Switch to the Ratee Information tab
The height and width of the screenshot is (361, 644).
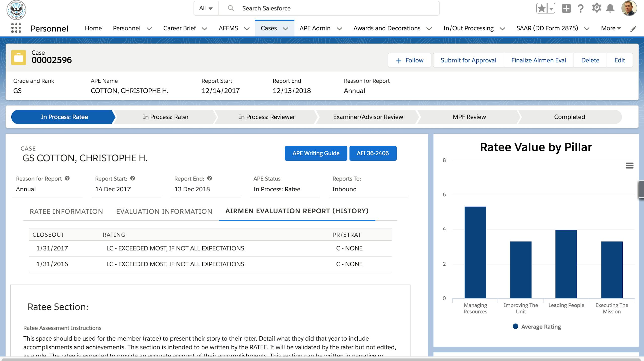coord(66,211)
